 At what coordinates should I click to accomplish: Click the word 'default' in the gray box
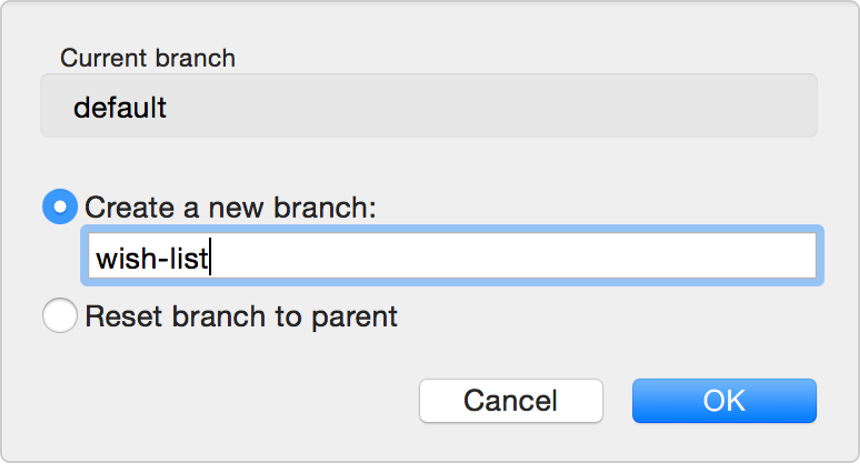point(120,107)
